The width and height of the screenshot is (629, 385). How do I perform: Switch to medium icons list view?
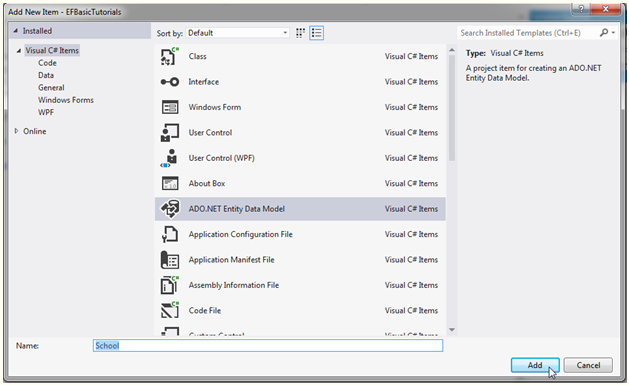pos(317,33)
